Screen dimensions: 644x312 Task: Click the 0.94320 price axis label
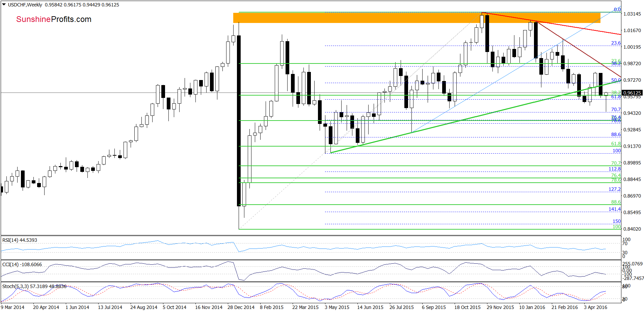pos(632,113)
